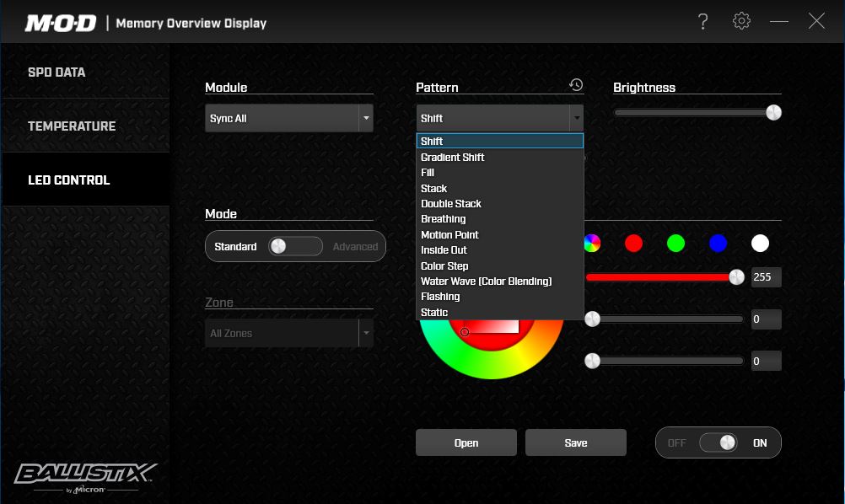Choose Breathing pattern
This screenshot has width=845, height=504.
tap(499, 219)
